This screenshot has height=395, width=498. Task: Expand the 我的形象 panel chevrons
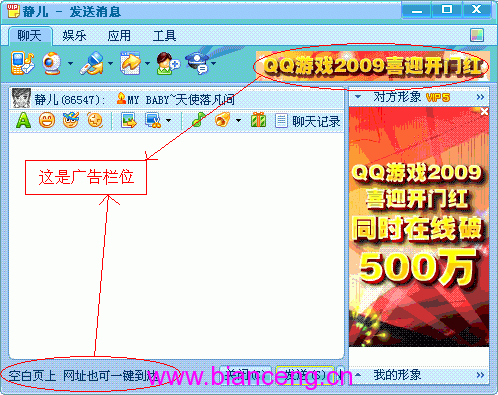(x=480, y=375)
